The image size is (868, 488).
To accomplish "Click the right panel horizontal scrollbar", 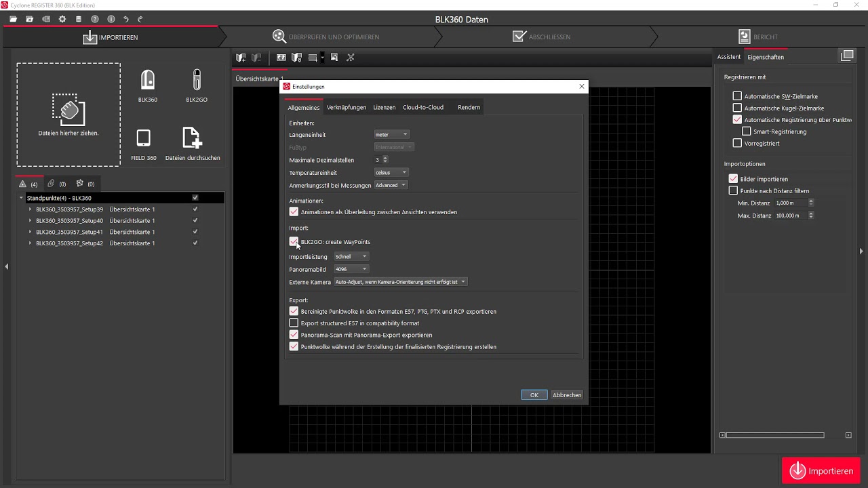I will pyautogui.click(x=775, y=435).
